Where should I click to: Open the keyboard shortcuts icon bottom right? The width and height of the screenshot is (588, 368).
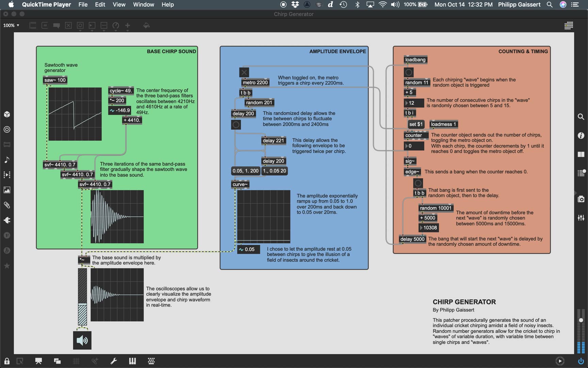pyautogui.click(x=151, y=361)
